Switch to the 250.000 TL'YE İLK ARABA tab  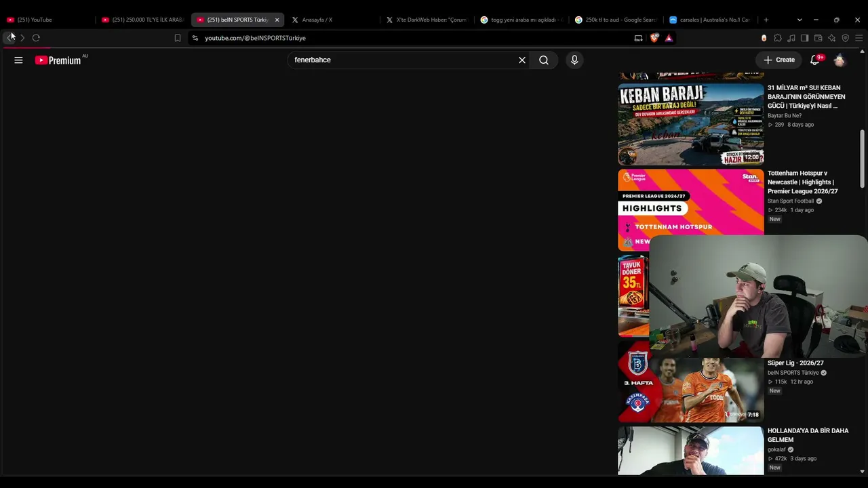pos(143,20)
